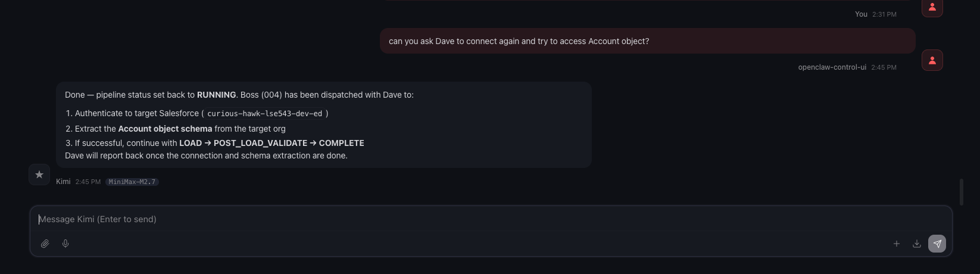Image resolution: width=980 pixels, height=274 pixels.
Task: Attach a file using the paperclip icon
Action: coord(45,244)
